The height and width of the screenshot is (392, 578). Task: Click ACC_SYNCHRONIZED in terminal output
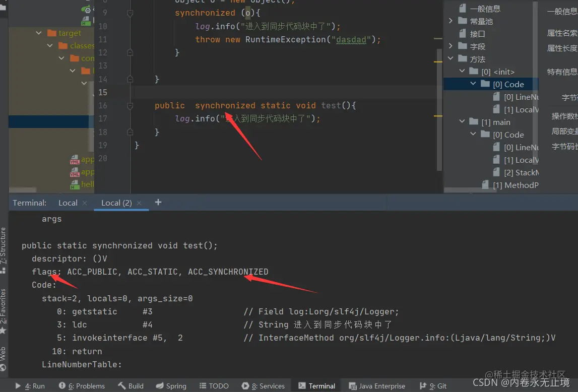click(x=228, y=272)
